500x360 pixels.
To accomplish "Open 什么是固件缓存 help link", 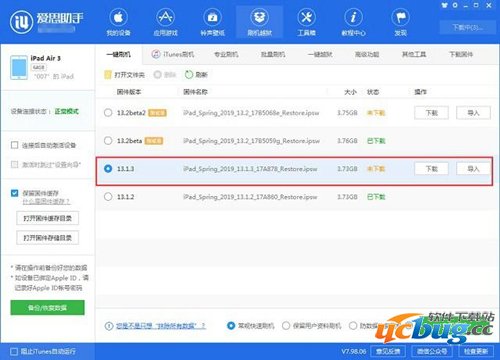I will click(46, 202).
